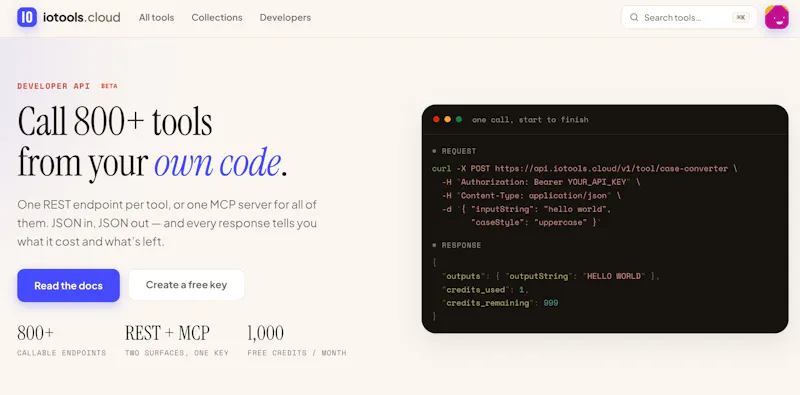Click the 1,000 statistic number
Image resolution: width=800 pixels, height=395 pixels.
point(265,333)
